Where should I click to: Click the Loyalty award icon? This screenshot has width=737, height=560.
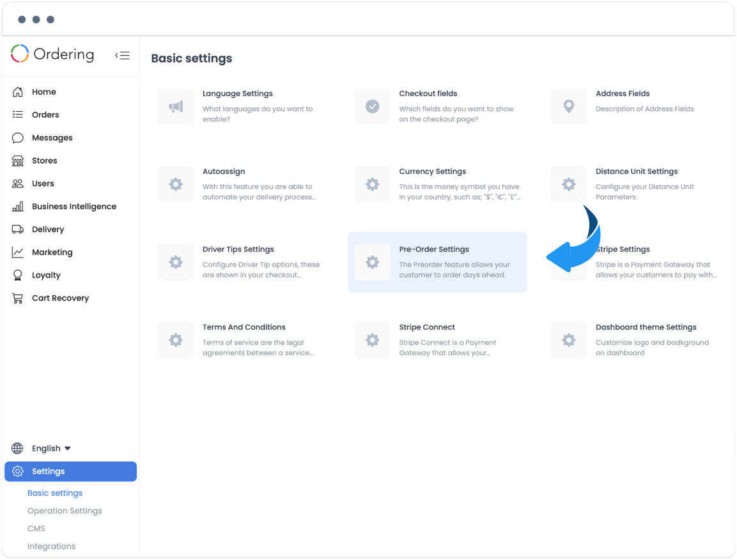(18, 275)
